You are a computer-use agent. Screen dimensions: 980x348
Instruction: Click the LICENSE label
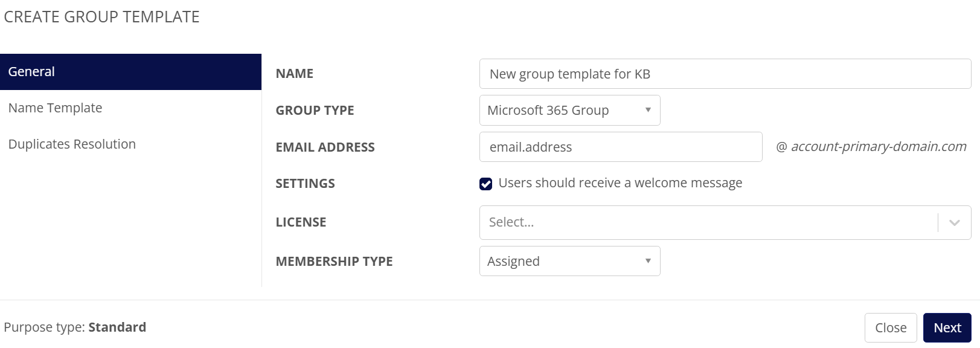tap(301, 222)
